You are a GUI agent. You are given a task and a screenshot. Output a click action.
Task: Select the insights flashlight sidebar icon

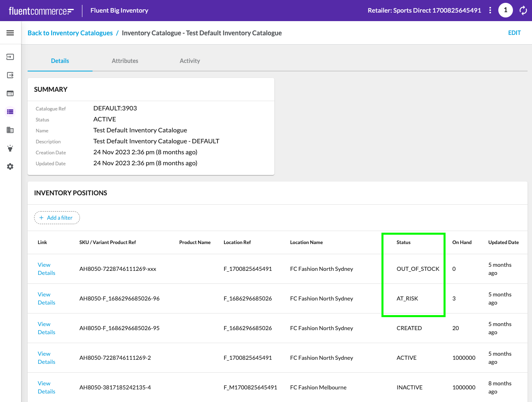pos(10,148)
